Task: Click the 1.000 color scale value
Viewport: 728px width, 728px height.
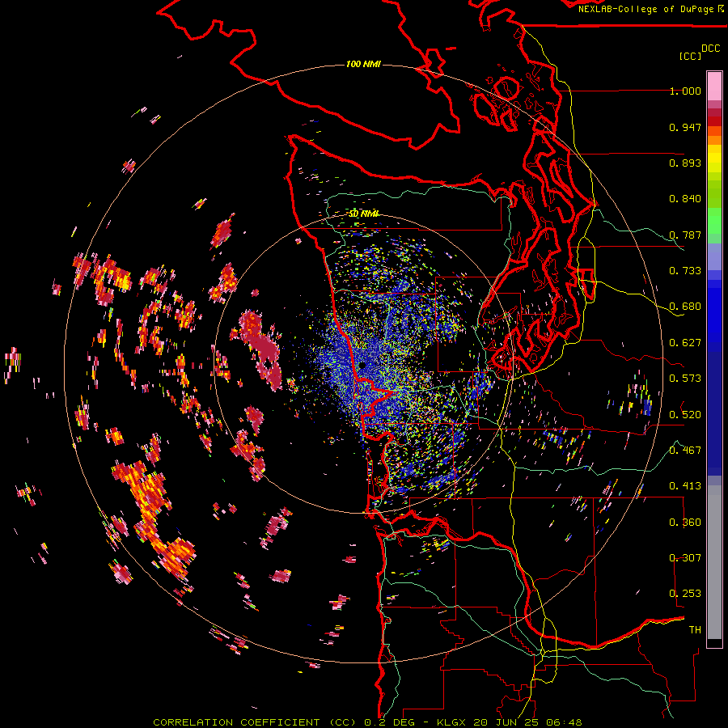Action: pos(685,91)
